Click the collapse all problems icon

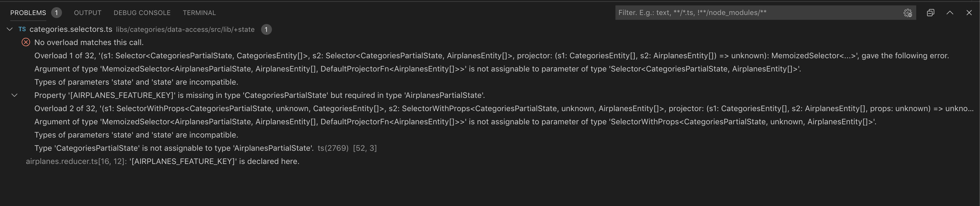931,13
